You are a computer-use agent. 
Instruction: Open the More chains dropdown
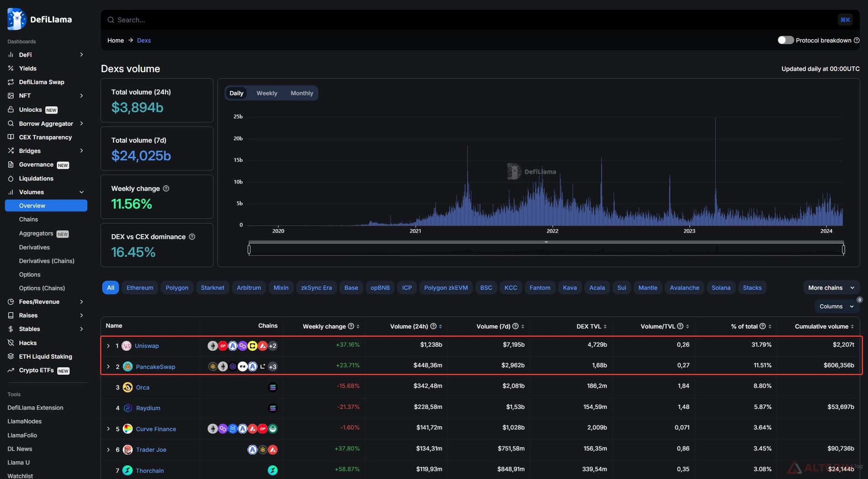[x=831, y=288]
